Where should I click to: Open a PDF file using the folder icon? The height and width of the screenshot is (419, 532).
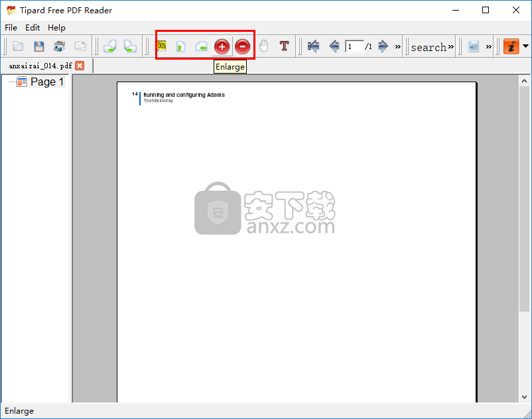click(x=18, y=46)
